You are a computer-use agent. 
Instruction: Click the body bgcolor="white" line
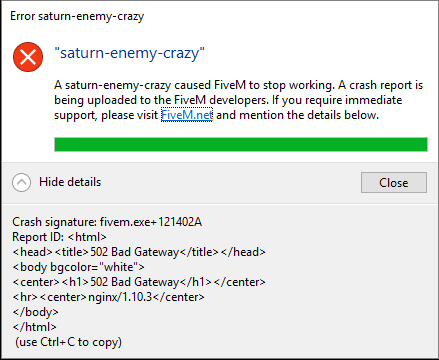[78, 267]
